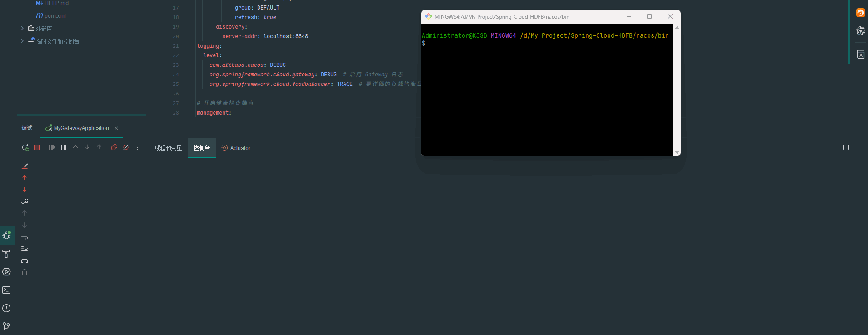Open the Problems tool window icon
Screen dimensions: 868x335
tap(6, 308)
